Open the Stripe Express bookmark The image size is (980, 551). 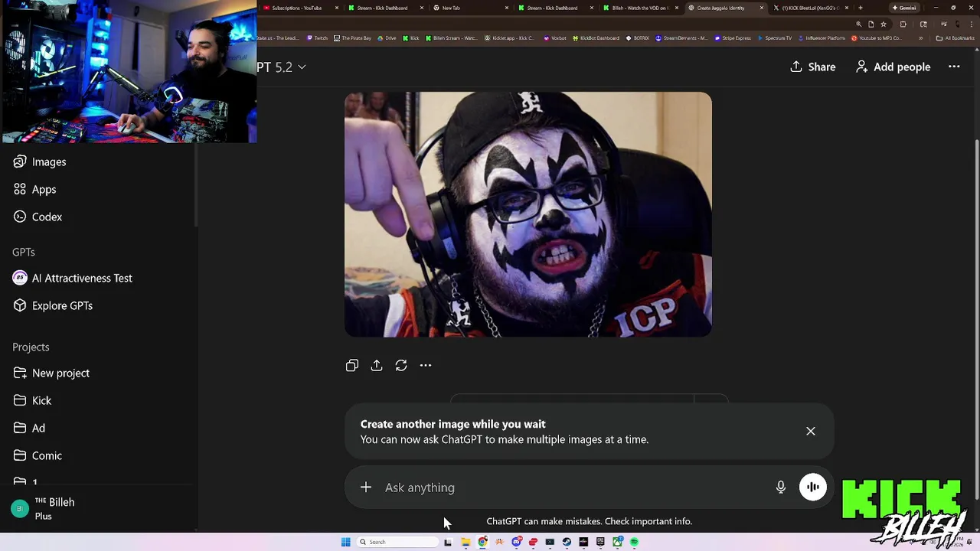point(733,37)
